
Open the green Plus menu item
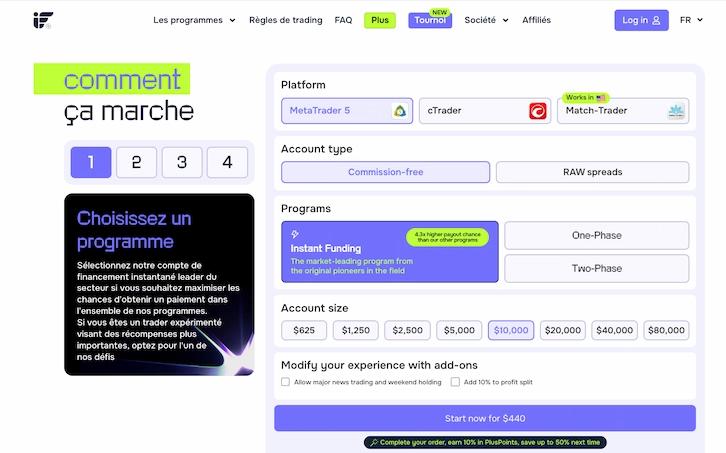(380, 20)
